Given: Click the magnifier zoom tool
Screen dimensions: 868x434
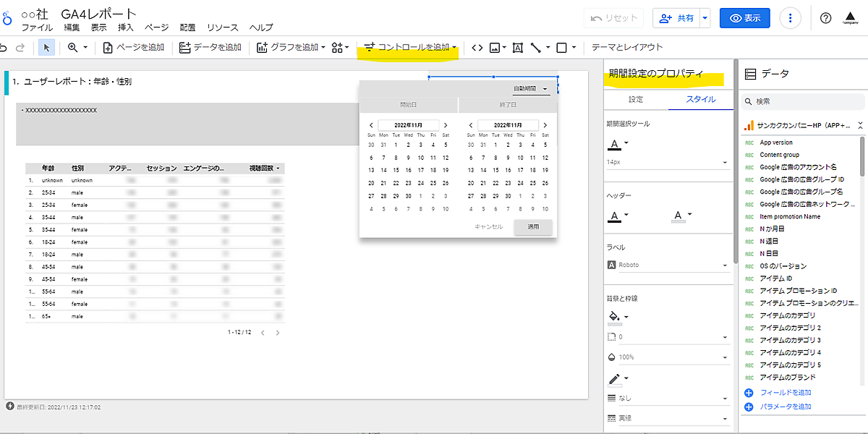Looking at the screenshot, I should point(72,48).
